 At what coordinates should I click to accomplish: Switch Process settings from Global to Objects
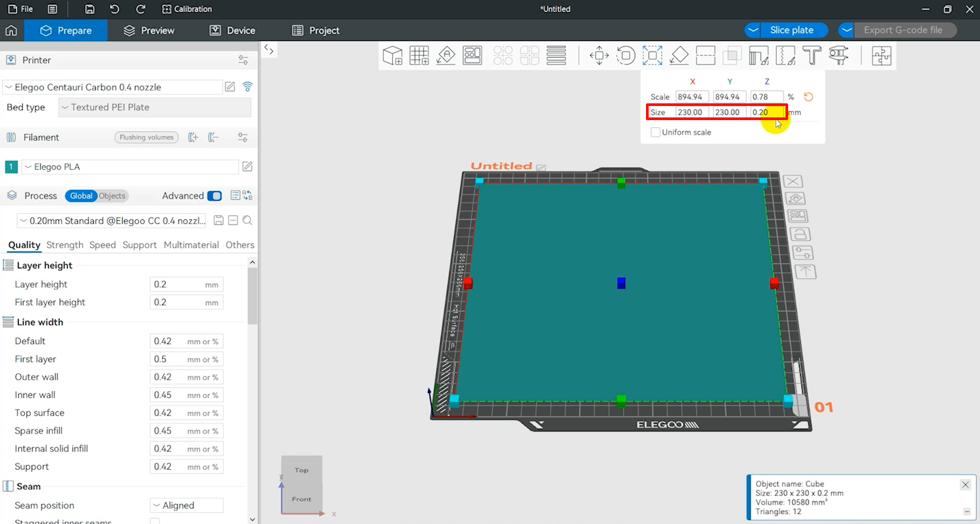[x=113, y=196]
